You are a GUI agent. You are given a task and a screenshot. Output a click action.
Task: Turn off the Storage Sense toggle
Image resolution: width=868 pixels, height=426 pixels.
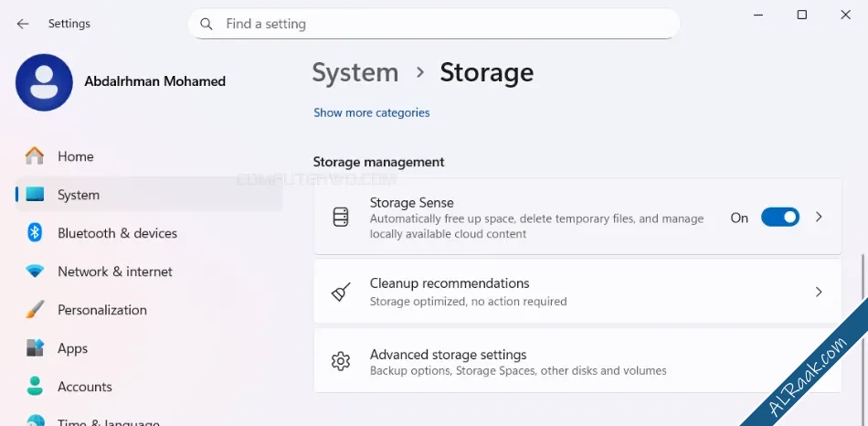coord(780,218)
